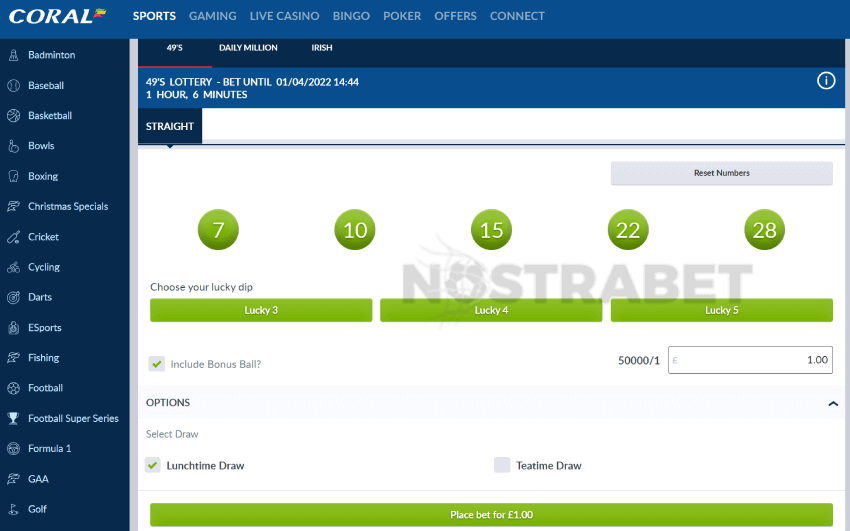
Task: Click the Boxing glove icon
Action: point(14,176)
